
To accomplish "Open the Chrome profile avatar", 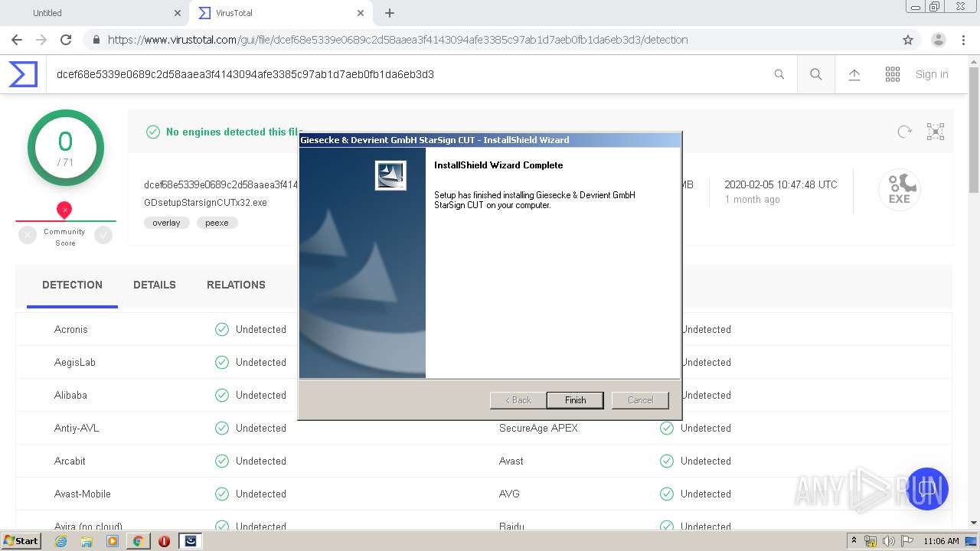I will [938, 40].
